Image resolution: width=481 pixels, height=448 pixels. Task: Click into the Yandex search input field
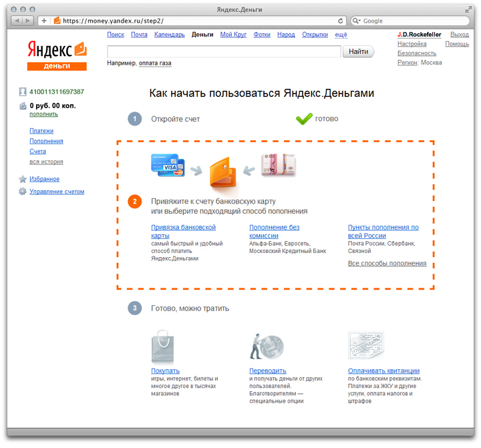click(x=224, y=51)
